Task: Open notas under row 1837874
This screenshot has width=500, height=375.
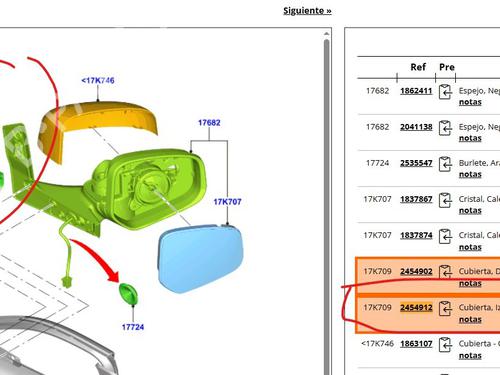Action: click(470, 247)
